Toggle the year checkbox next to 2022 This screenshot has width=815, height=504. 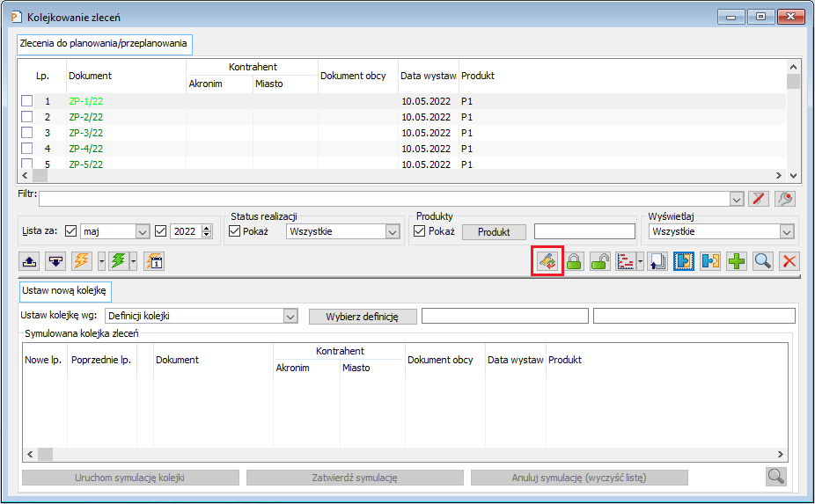click(160, 231)
